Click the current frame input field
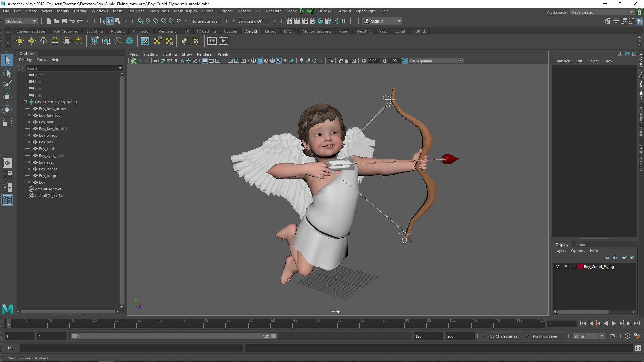Image resolution: width=644 pixels, height=362 pixels. click(x=561, y=324)
